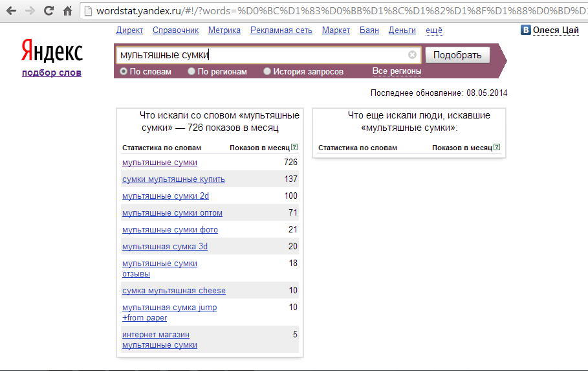Click the 137 shows value
This screenshot has width=588, height=371.
pos(290,179)
